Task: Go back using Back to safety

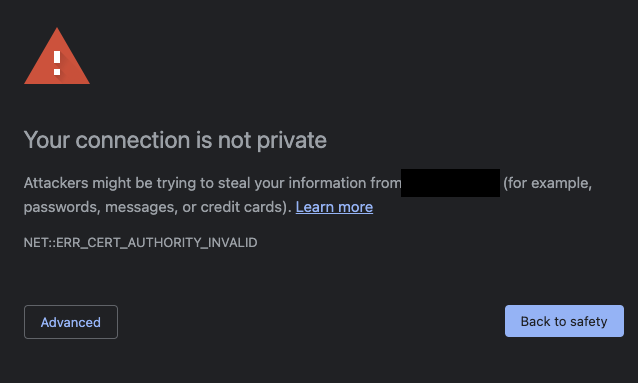Action: point(564,321)
